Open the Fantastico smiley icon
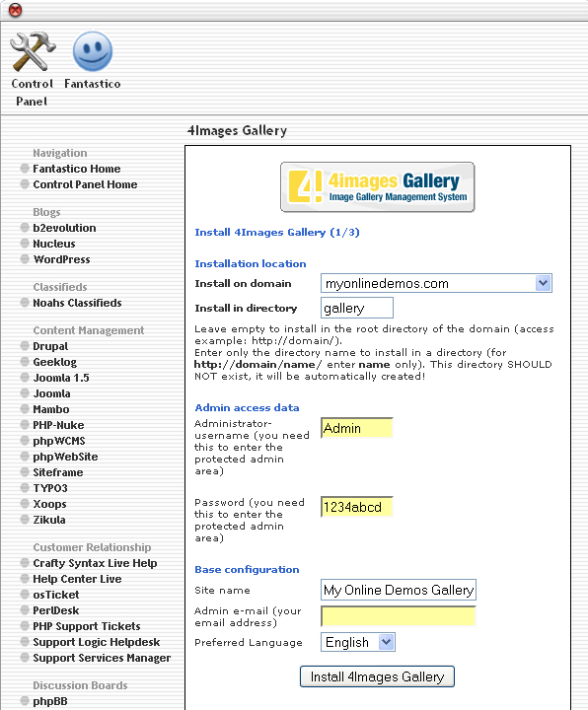This screenshot has width=588, height=710. (x=93, y=51)
